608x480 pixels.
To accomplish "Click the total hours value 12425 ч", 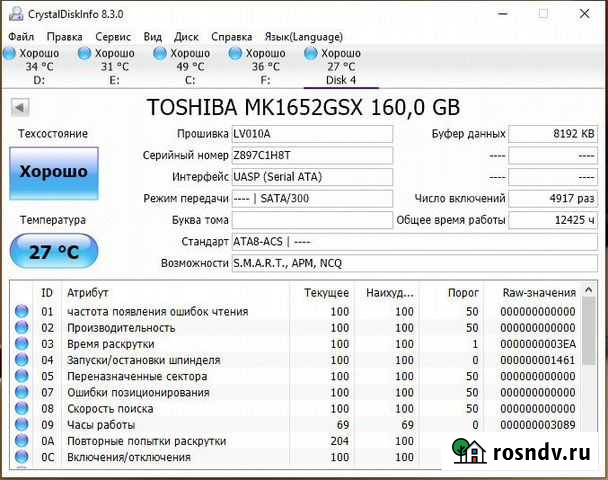I will coord(553,220).
